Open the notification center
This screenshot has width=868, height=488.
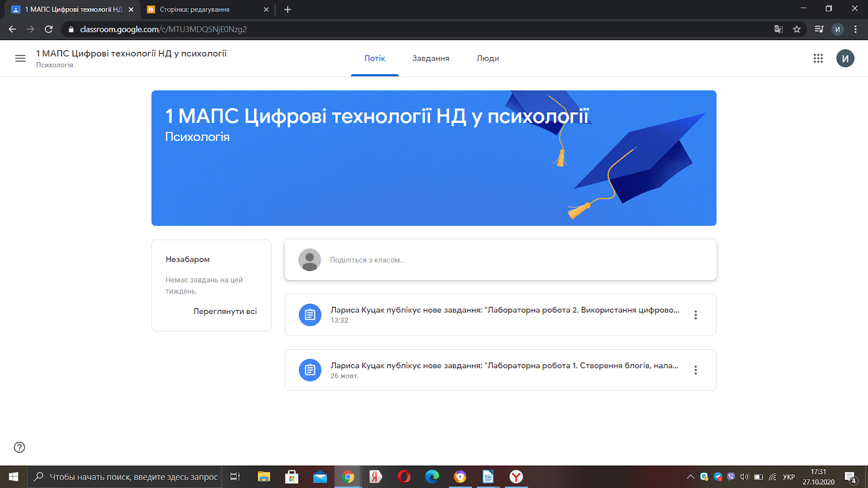[851, 477]
